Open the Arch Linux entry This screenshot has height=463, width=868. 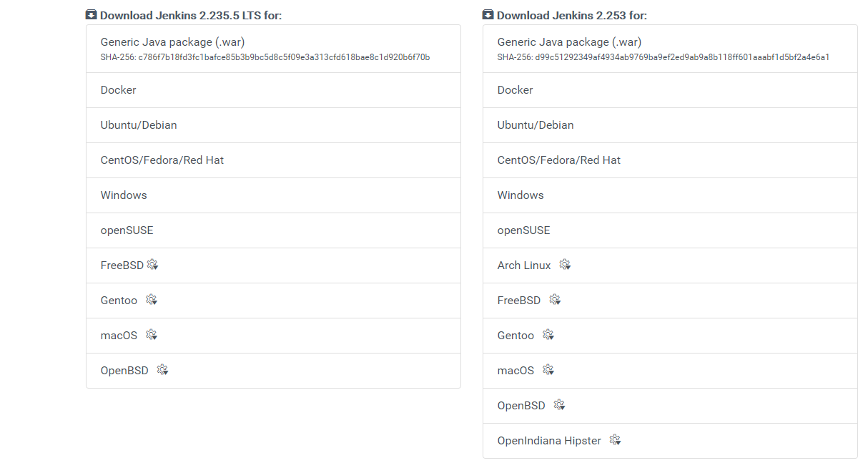[x=670, y=265]
